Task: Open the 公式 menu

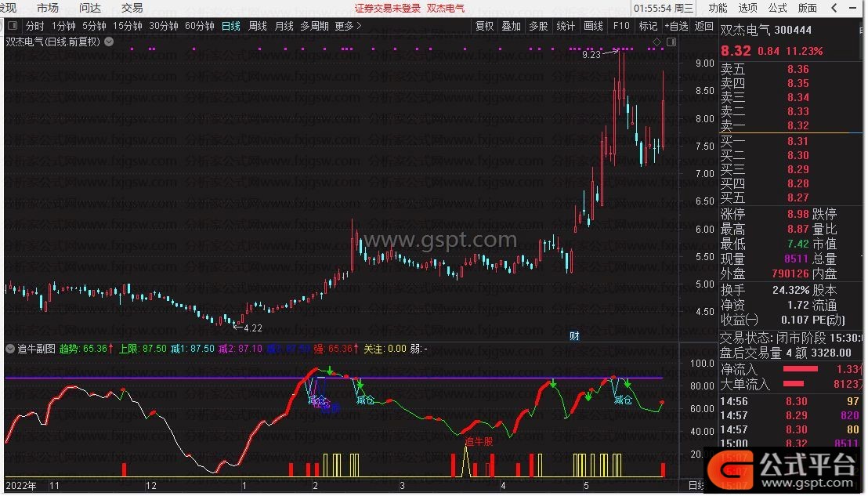Action: 778,8
